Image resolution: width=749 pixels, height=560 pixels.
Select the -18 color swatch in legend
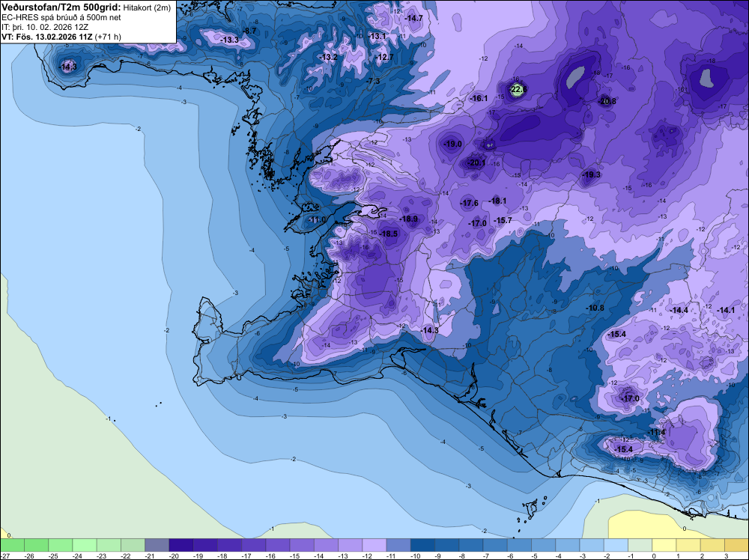tap(230, 545)
